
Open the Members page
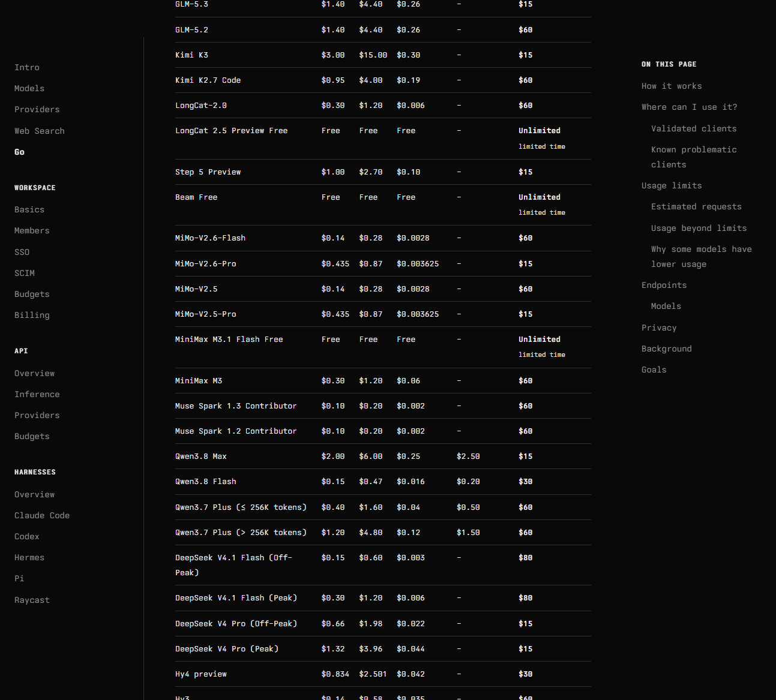[32, 230]
